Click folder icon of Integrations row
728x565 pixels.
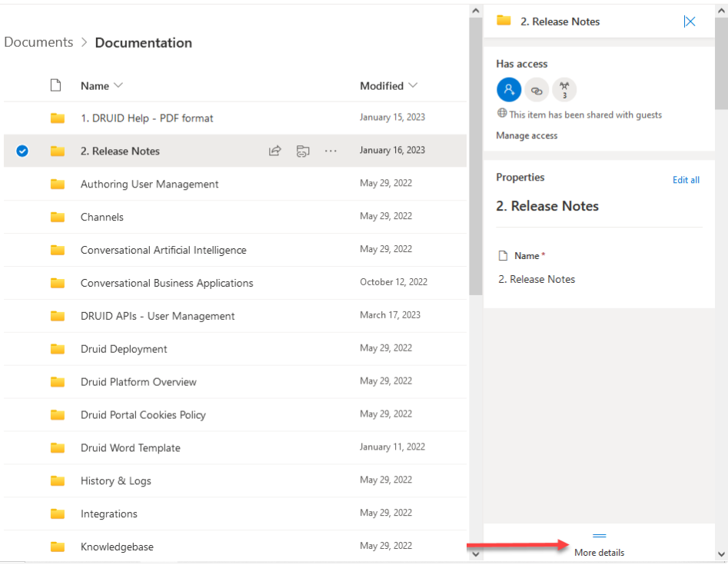click(58, 513)
